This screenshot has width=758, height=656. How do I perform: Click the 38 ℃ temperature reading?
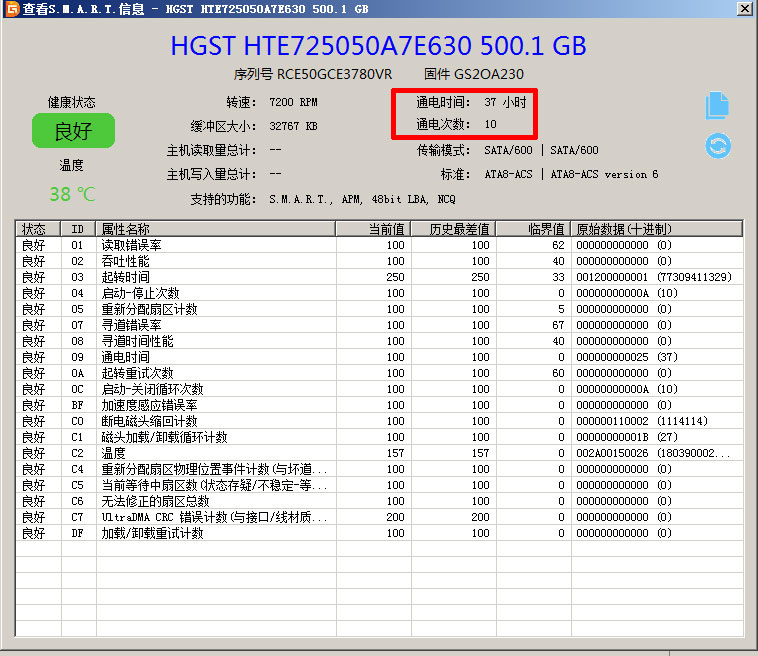[x=73, y=194]
